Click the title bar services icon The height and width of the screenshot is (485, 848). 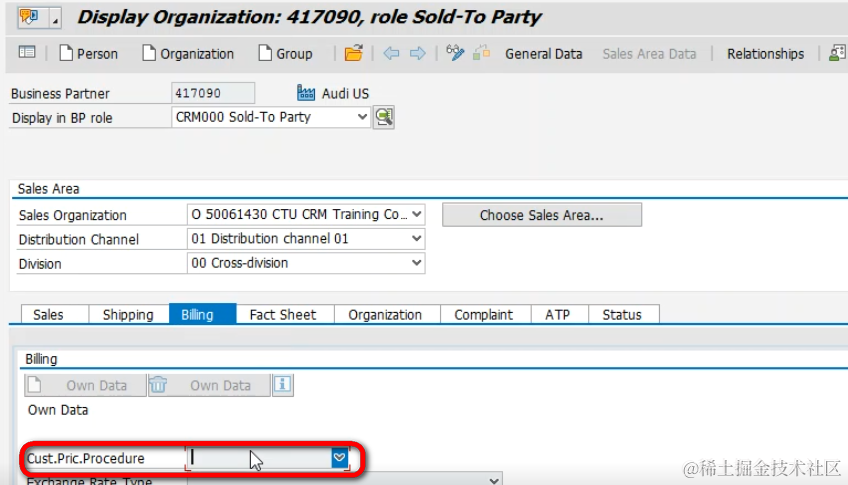pyautogui.click(x=29, y=17)
